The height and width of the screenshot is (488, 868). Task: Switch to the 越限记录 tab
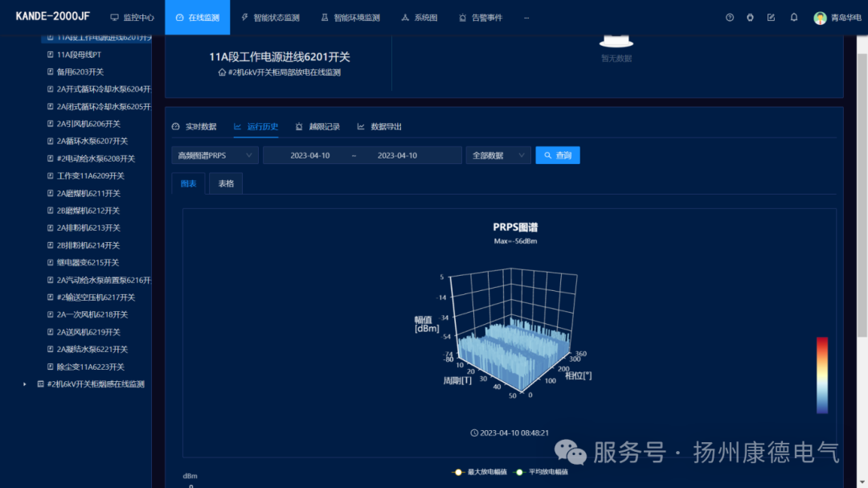pyautogui.click(x=317, y=127)
